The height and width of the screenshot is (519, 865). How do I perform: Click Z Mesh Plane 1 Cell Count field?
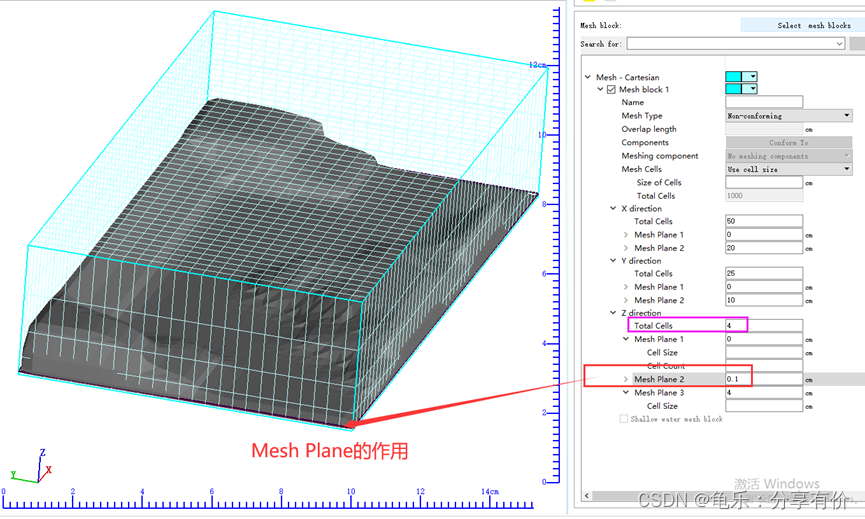point(764,366)
